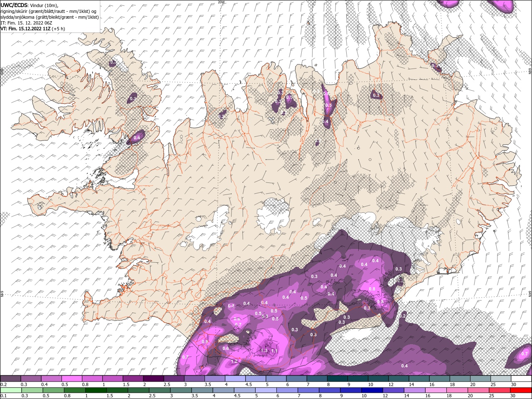Screen dimensions: 532x399
Task: Click the 'VT: Fim. 15.12.2022 11Z' valid time
Action: [x=25, y=29]
